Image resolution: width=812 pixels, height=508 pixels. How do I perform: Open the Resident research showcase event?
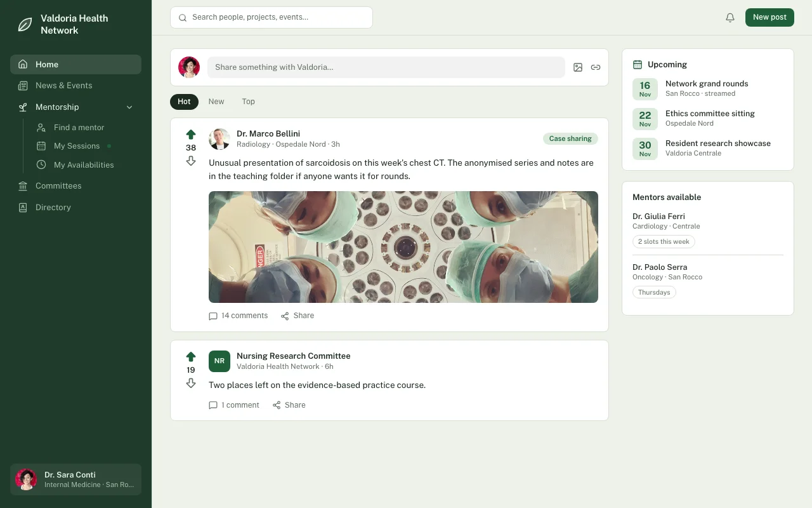pos(708,149)
